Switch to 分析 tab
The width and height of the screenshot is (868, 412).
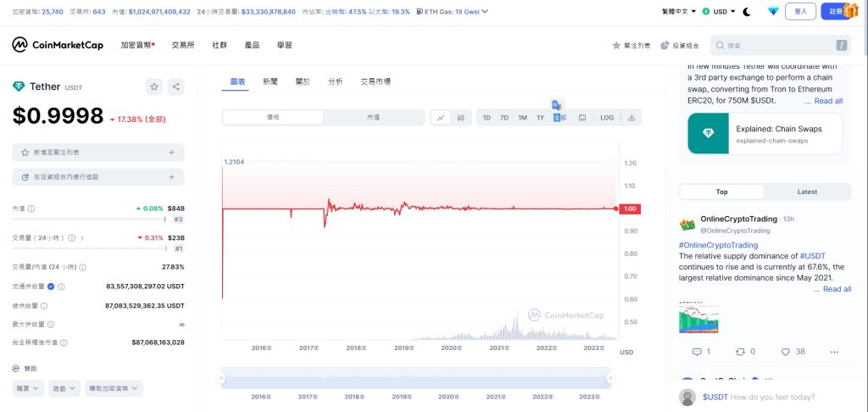335,82
